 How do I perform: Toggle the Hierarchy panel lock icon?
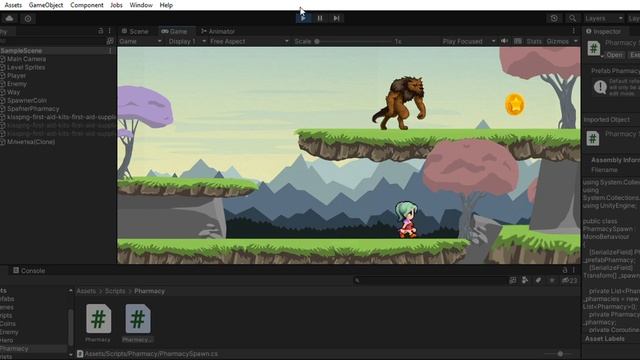click(101, 31)
